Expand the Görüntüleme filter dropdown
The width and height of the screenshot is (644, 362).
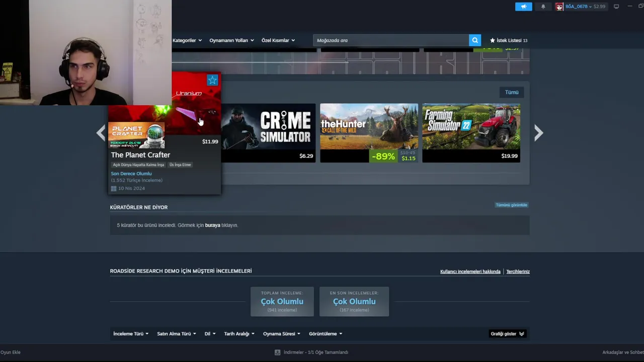(326, 334)
